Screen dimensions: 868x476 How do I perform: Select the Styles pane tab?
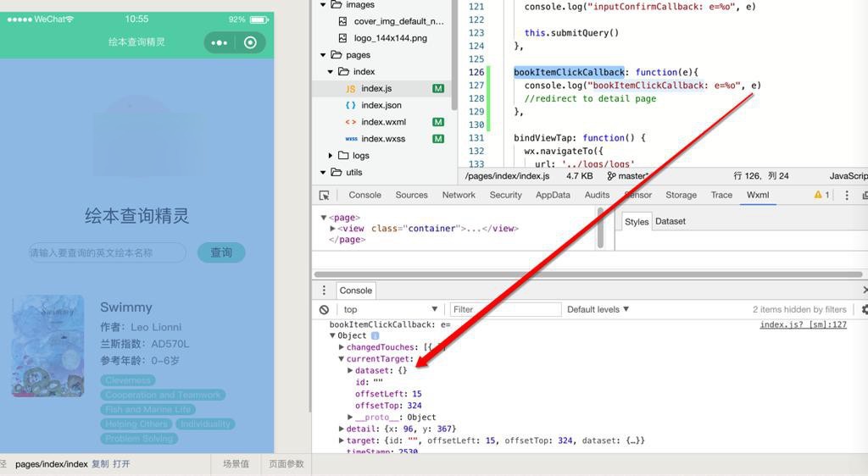[x=637, y=222]
